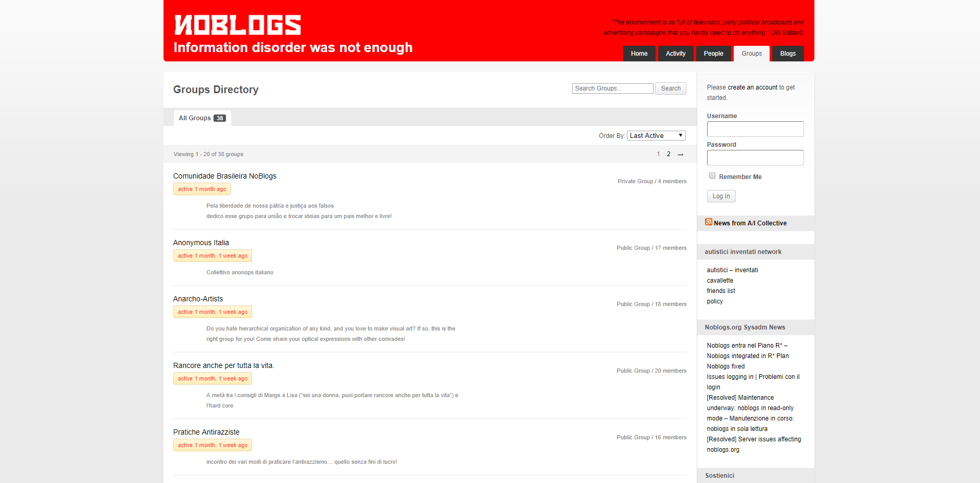Screen dimensions: 980x483
Task: Open the People navigation tab
Action: pos(713,54)
